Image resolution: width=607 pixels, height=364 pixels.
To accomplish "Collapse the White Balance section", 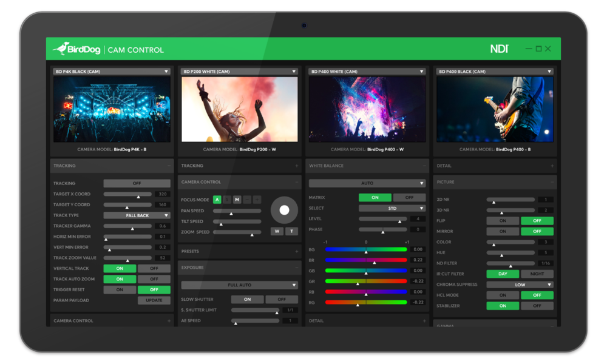I will click(424, 166).
